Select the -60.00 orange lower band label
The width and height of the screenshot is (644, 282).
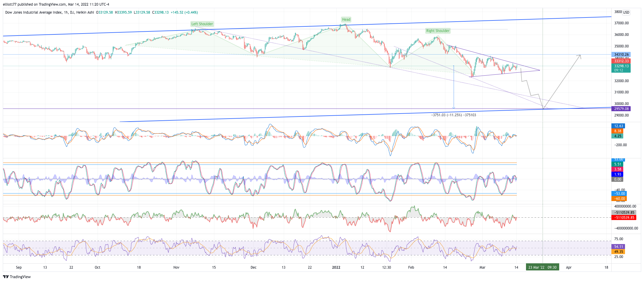(x=619, y=199)
